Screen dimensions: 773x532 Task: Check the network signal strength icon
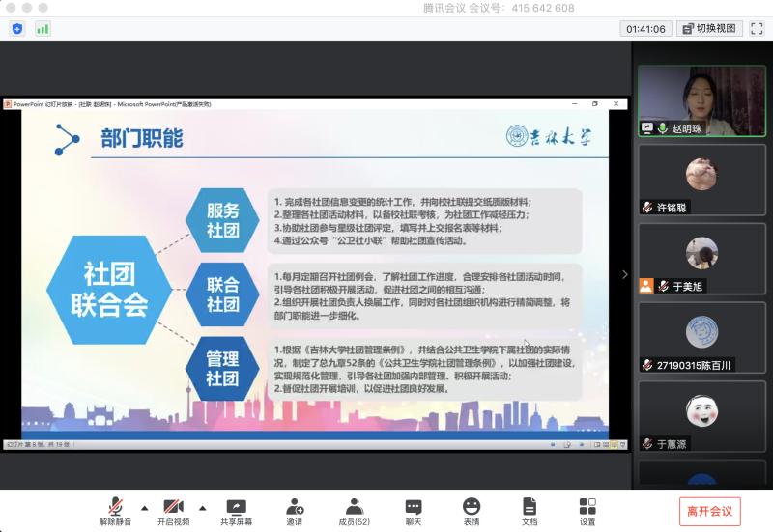[x=43, y=29]
